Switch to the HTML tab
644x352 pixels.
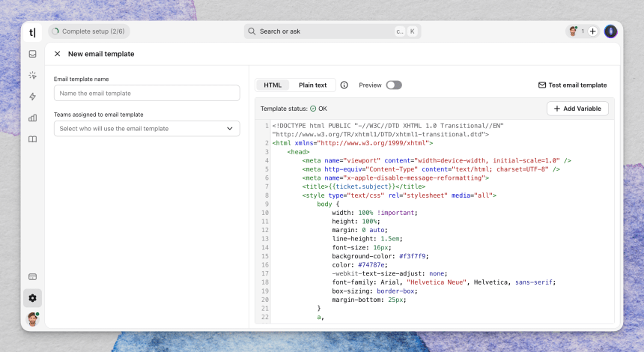[273, 85]
